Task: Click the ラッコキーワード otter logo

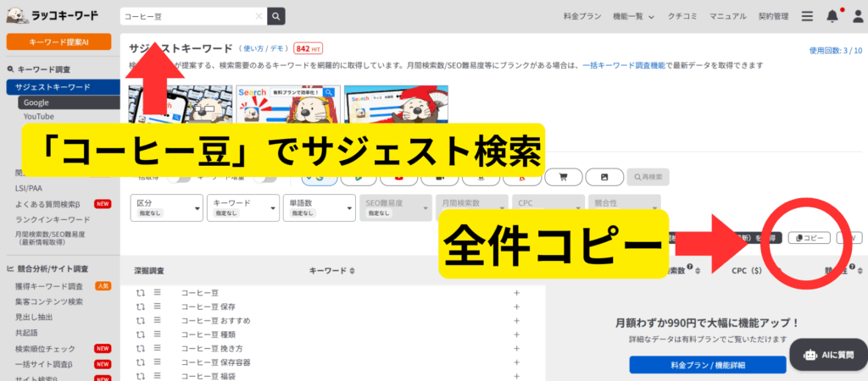Action: tap(53, 15)
